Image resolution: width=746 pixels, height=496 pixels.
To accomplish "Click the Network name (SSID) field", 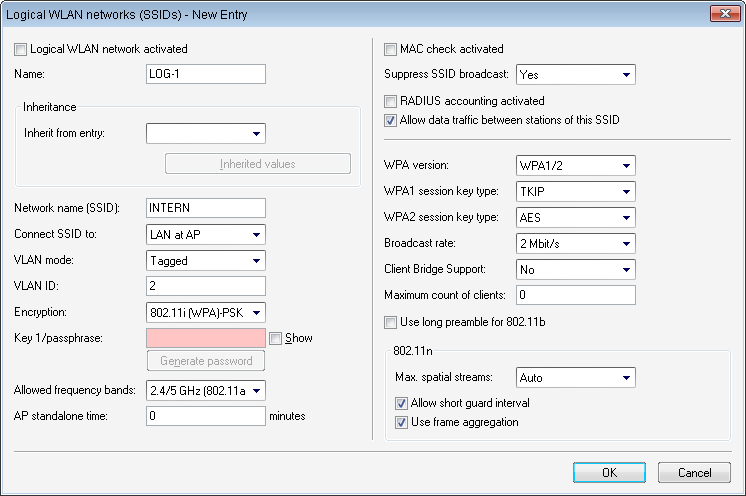I will [x=205, y=208].
